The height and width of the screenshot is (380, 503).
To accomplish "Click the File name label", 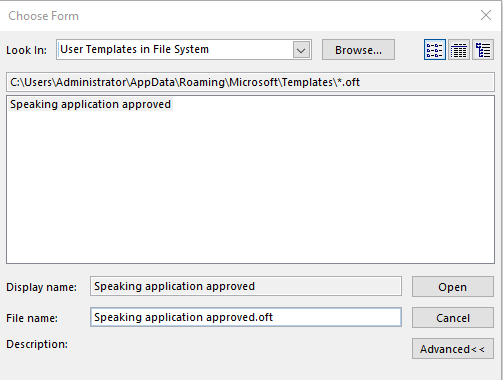I will [x=32, y=318].
